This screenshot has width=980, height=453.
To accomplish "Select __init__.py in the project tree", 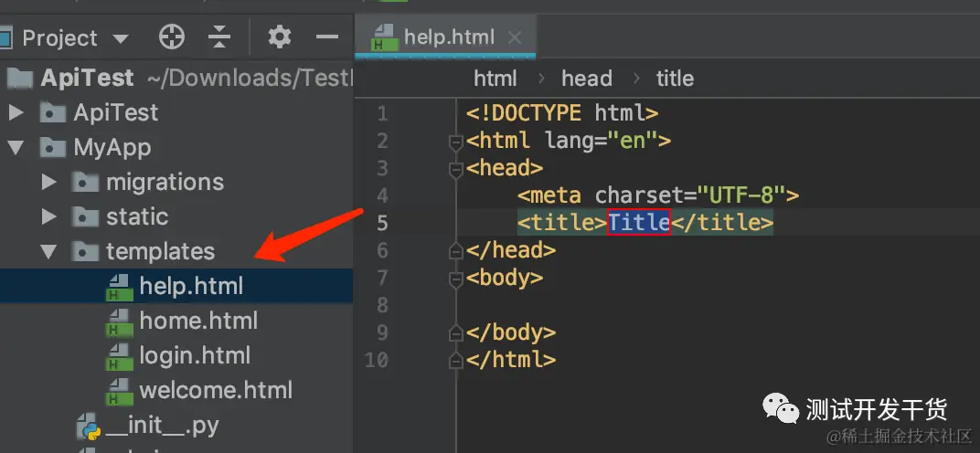I will tap(176, 426).
